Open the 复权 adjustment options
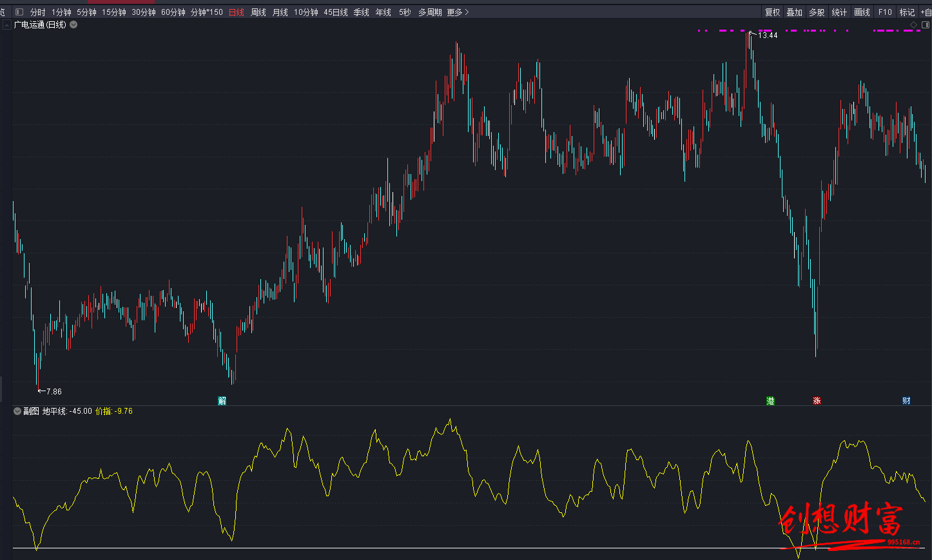This screenshot has height=560, width=932. pyautogui.click(x=773, y=12)
